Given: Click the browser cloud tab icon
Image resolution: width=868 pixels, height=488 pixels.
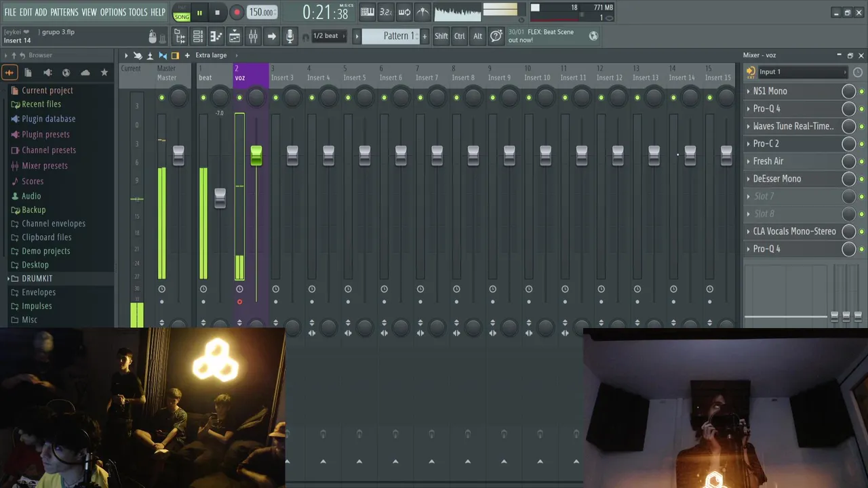Looking at the screenshot, I should pyautogui.click(x=85, y=73).
